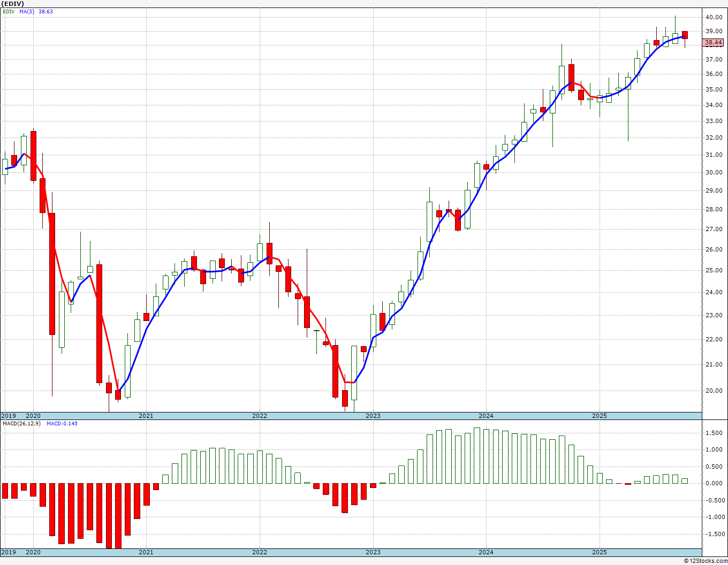The image size is (728, 565).
Task: Click the 21.00 price axis label
Action: click(714, 364)
